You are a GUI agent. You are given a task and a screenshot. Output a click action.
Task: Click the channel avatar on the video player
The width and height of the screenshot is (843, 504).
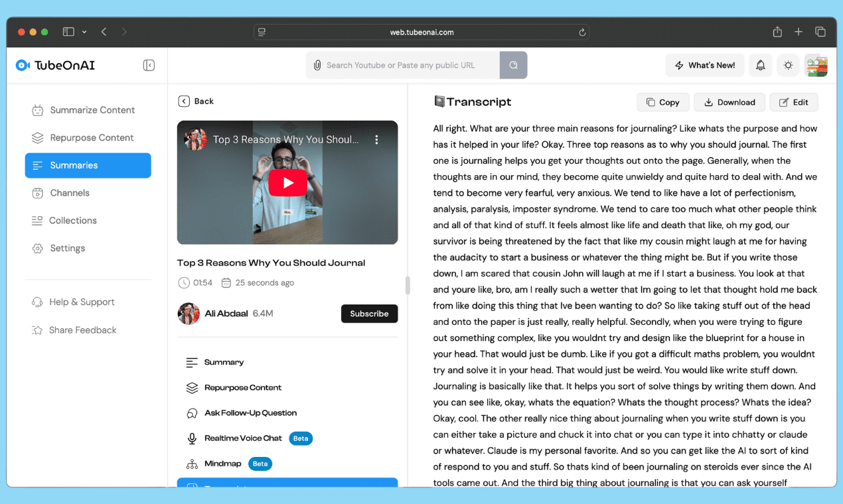[x=195, y=140]
